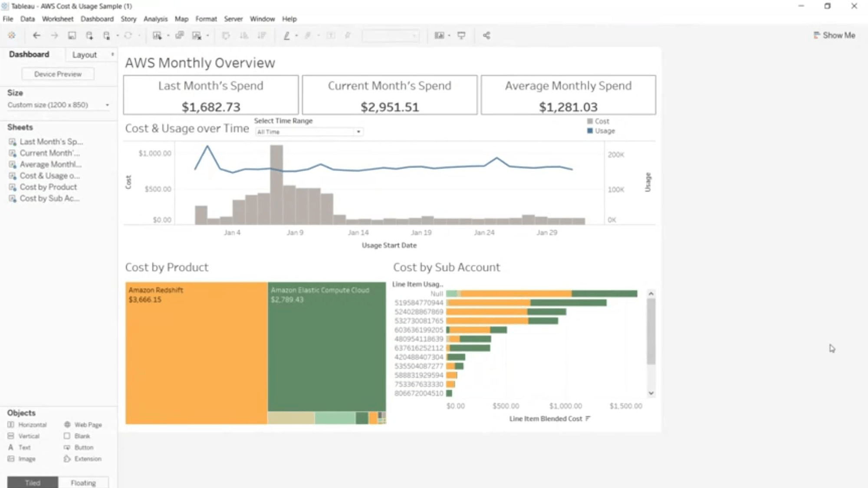The width and height of the screenshot is (868, 488).
Task: Click the Pause Auto Updates icon
Action: click(106, 36)
